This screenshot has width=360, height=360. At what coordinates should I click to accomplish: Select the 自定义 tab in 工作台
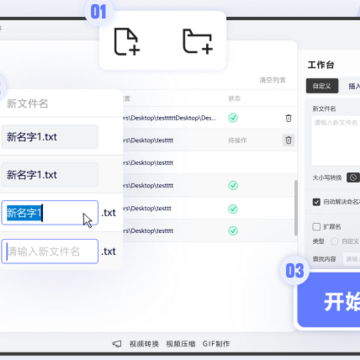(x=322, y=86)
